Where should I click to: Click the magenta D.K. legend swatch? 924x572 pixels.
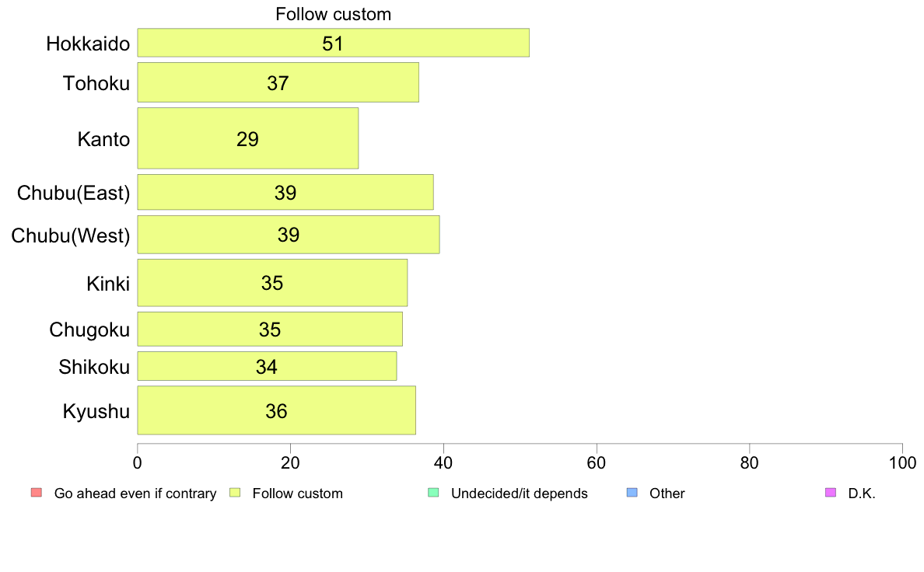coord(831,493)
